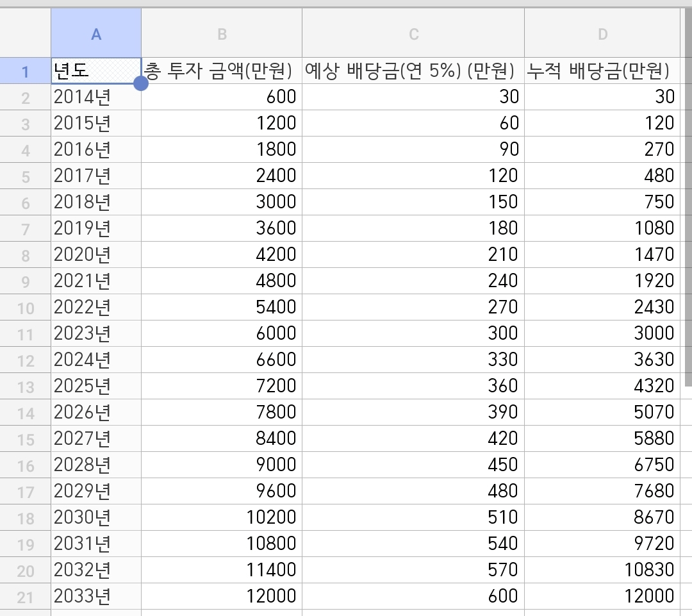The image size is (692, 616).
Task: Select row 1 header
Action: point(25,71)
